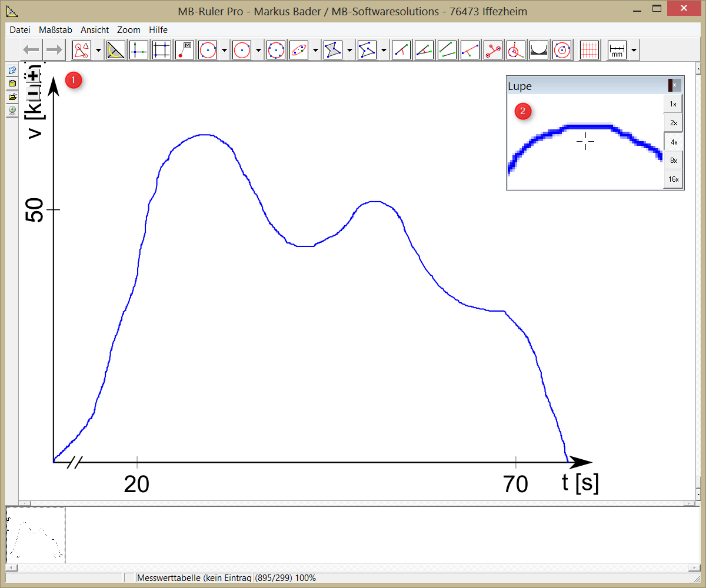Select the triangle protractor tool

(x=116, y=51)
